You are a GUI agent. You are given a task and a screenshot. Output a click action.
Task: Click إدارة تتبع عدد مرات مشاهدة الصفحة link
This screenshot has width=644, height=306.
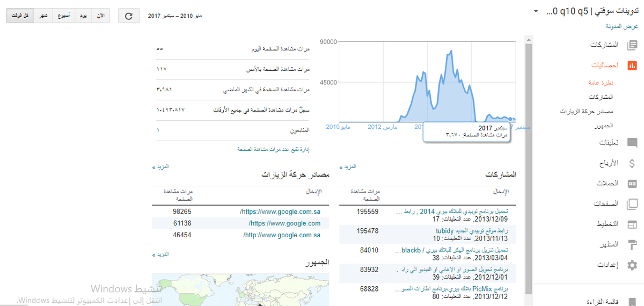tap(274, 149)
